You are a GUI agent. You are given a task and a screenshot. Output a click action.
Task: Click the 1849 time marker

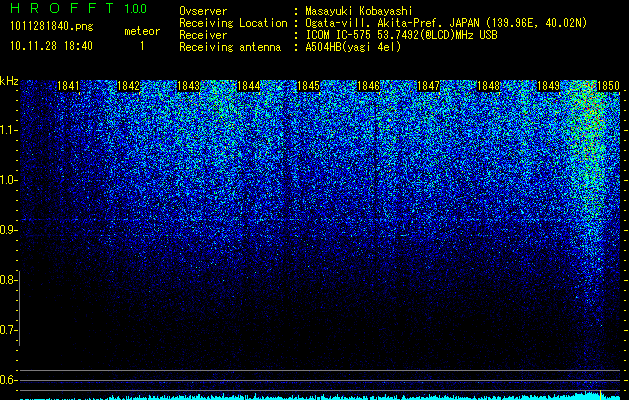[548, 86]
